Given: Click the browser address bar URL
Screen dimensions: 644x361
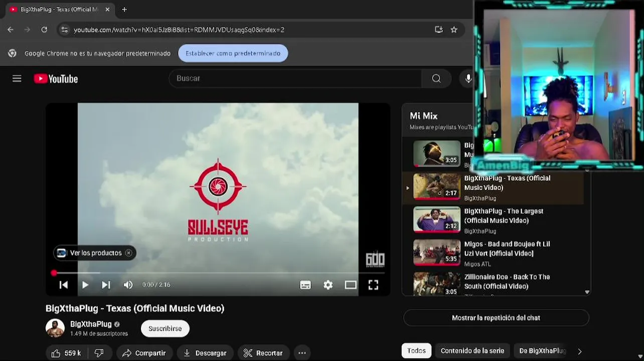Looking at the screenshot, I should tap(179, 30).
